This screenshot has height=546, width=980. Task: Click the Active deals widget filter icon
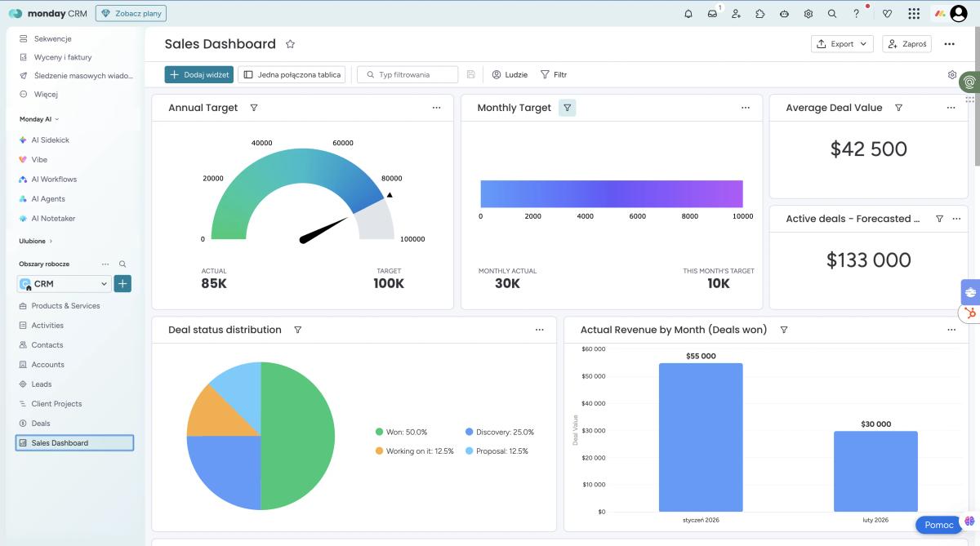(x=939, y=219)
